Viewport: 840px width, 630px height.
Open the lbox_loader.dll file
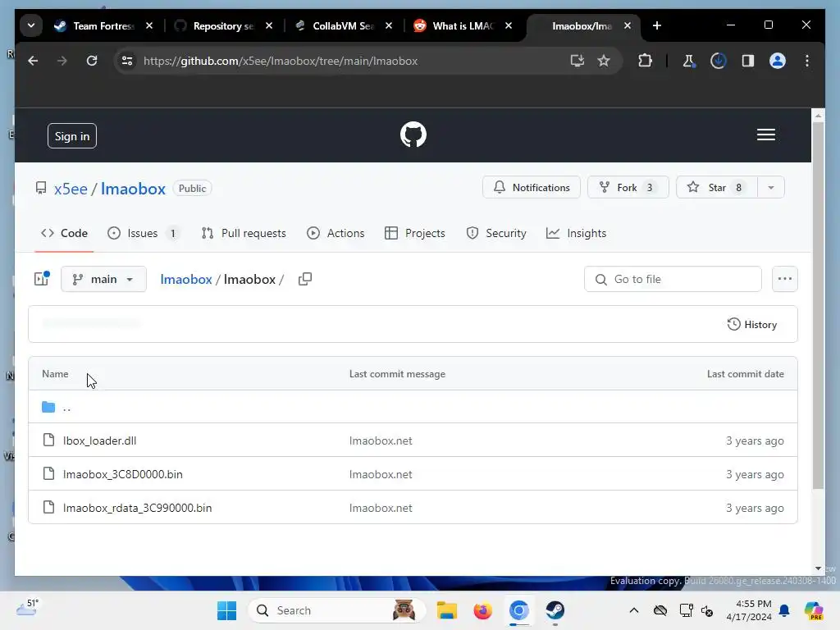point(99,441)
